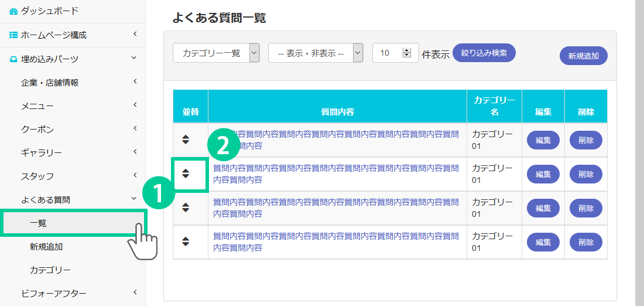Open the カテゴリー一覧 dropdown
This screenshot has height=306, width=644.
(x=216, y=53)
